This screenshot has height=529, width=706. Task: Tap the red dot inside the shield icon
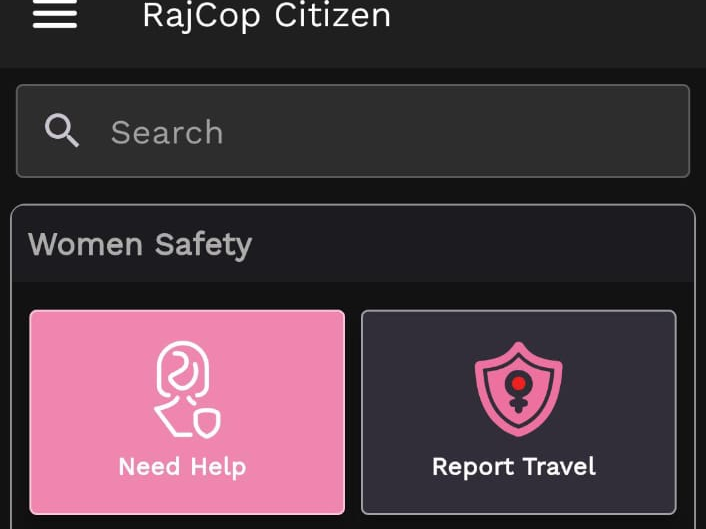click(518, 383)
